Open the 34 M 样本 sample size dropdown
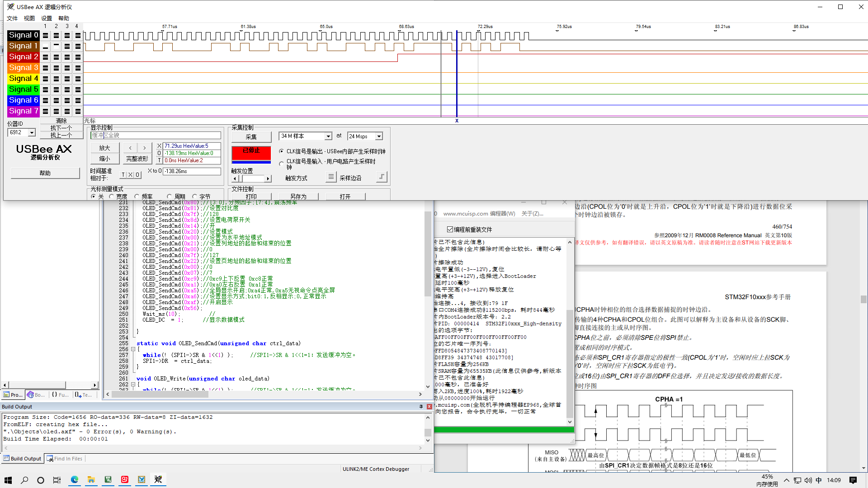868x488 pixels. (329, 136)
